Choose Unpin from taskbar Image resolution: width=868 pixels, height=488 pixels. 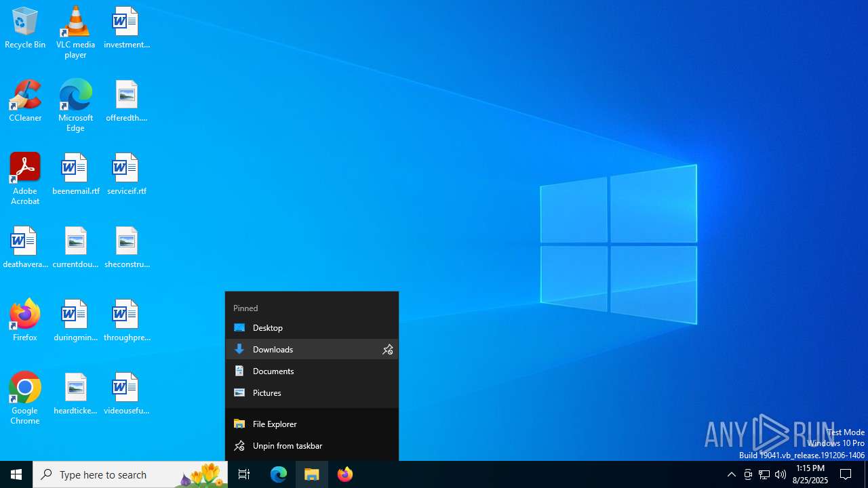312,445
